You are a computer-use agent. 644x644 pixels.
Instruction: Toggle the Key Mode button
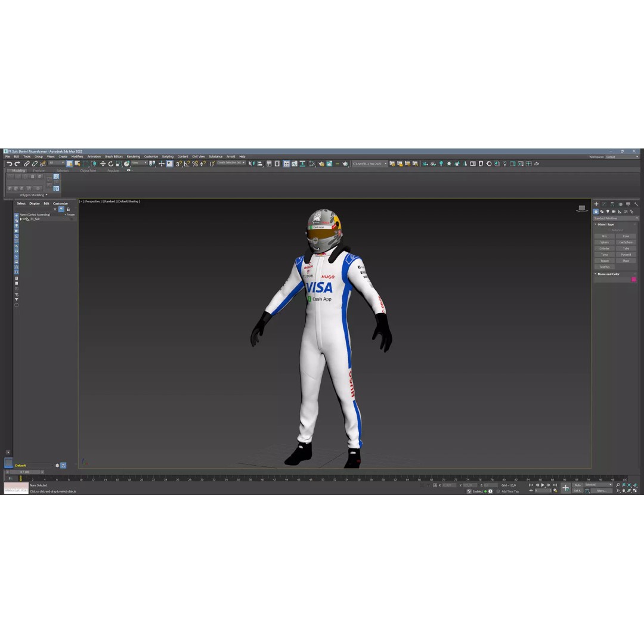click(x=531, y=490)
